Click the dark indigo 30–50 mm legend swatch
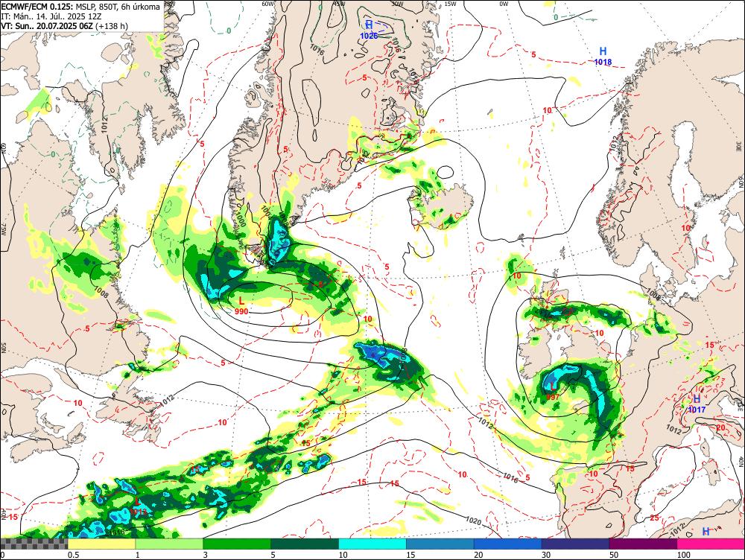745x560 pixels. 576,544
